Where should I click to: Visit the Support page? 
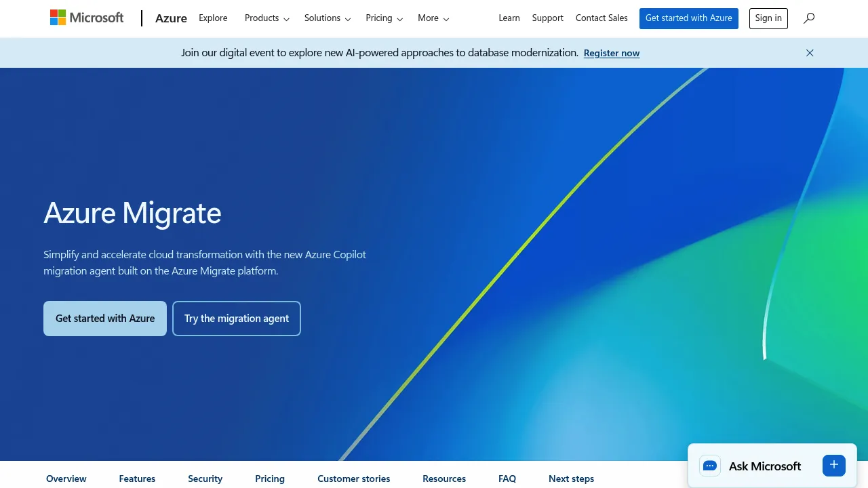[x=548, y=18]
